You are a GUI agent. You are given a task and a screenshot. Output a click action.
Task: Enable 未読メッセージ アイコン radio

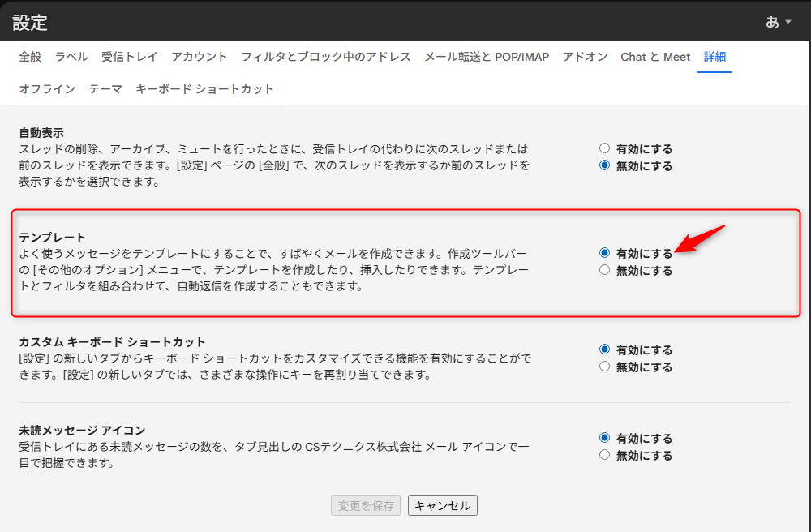(604, 438)
